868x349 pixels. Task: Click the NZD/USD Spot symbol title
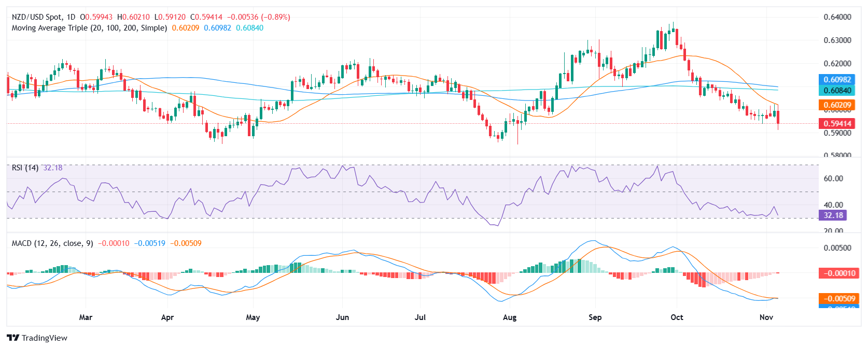click(44, 17)
